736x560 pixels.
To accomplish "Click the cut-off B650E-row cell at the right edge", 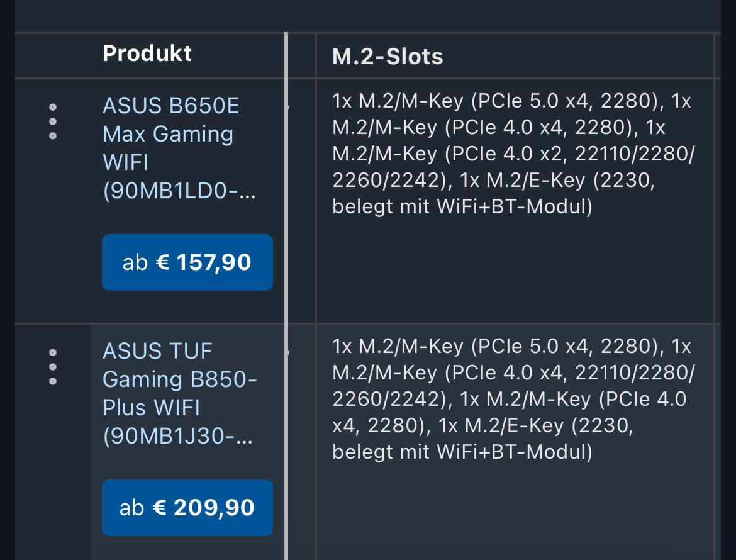I will pyautogui.click(x=718, y=201).
